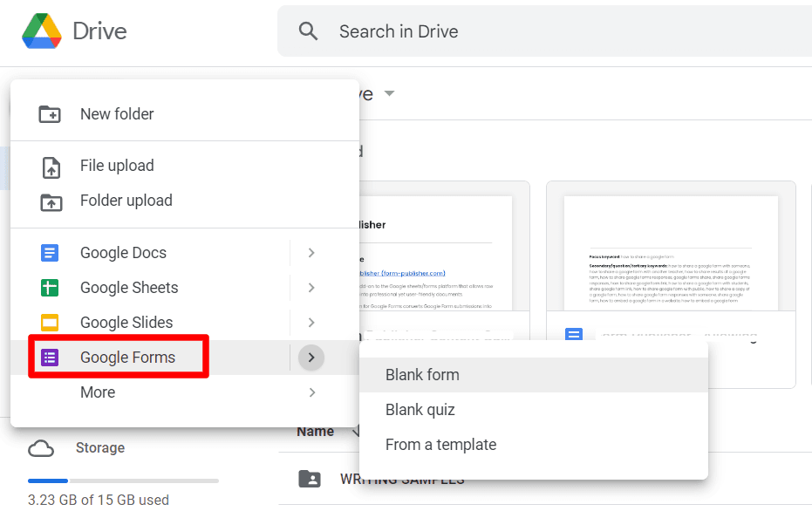The width and height of the screenshot is (812, 518).
Task: Choose New folder menu entry
Action: 185,114
